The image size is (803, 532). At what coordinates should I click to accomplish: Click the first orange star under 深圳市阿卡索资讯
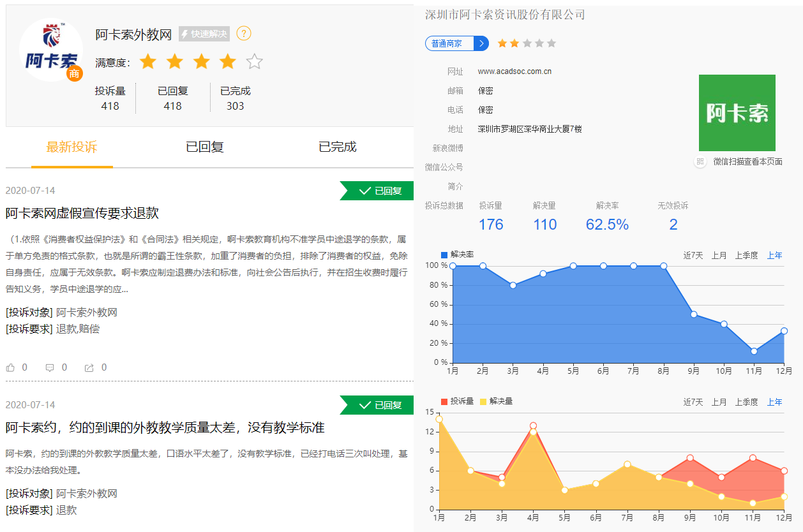pos(502,43)
